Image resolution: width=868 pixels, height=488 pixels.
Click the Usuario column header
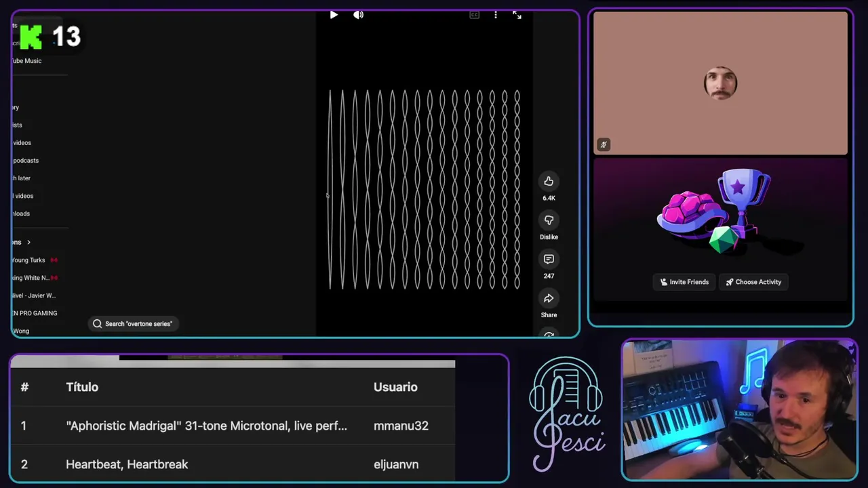[395, 387]
